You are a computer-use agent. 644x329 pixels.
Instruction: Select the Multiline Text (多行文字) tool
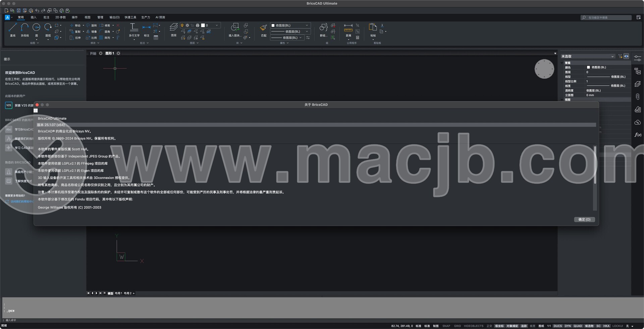point(134,29)
